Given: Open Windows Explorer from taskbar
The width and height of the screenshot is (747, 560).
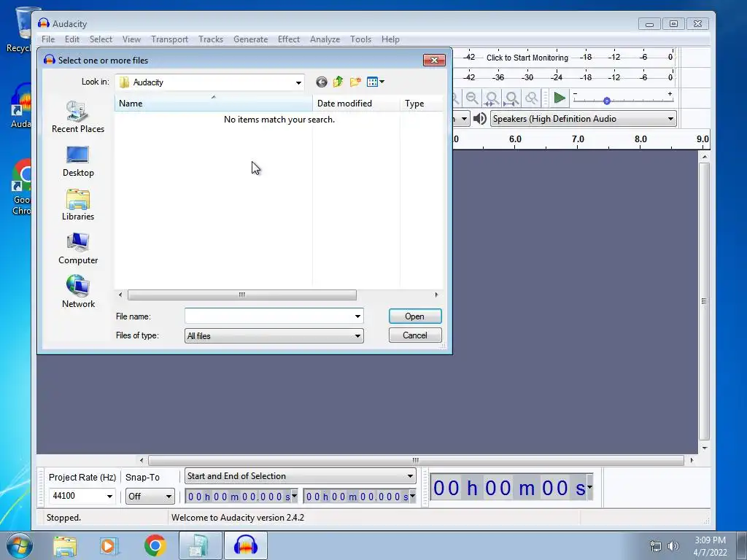Looking at the screenshot, I should (65, 545).
